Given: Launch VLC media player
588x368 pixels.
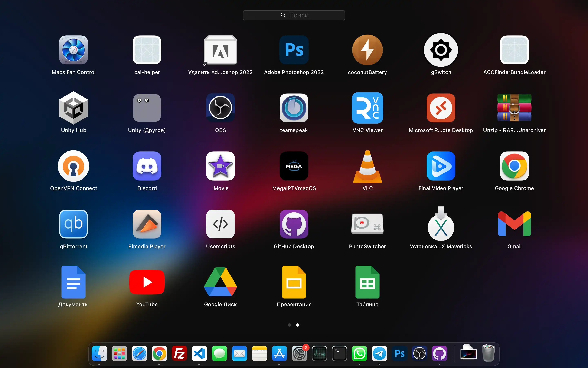Looking at the screenshot, I should tap(367, 166).
